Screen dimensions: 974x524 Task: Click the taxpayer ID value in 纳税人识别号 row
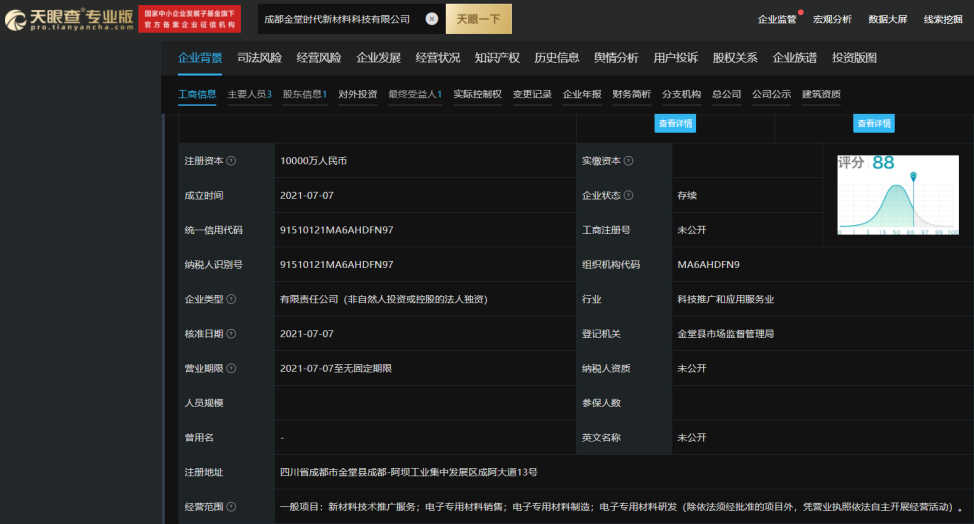coord(337,264)
